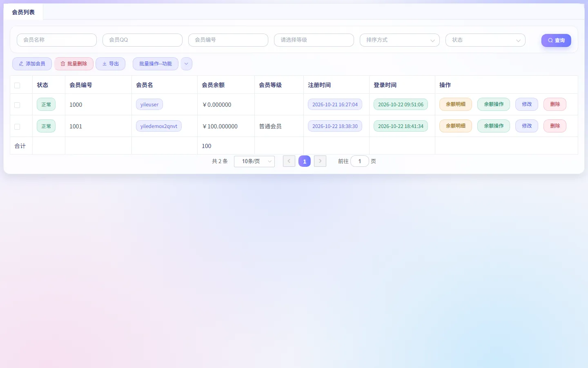This screenshot has height=368, width=588.
Task: Focus the 会员QQ search field
Action: coord(143,40)
